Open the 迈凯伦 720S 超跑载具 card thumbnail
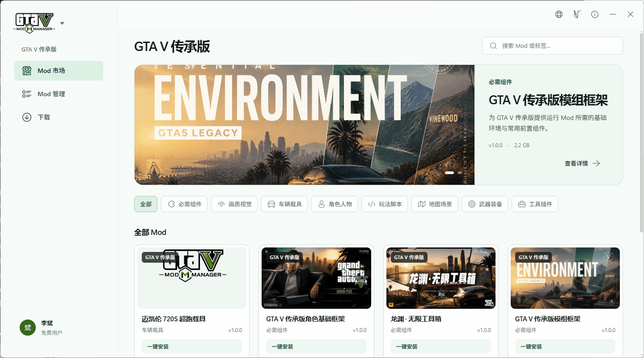 (x=192, y=278)
